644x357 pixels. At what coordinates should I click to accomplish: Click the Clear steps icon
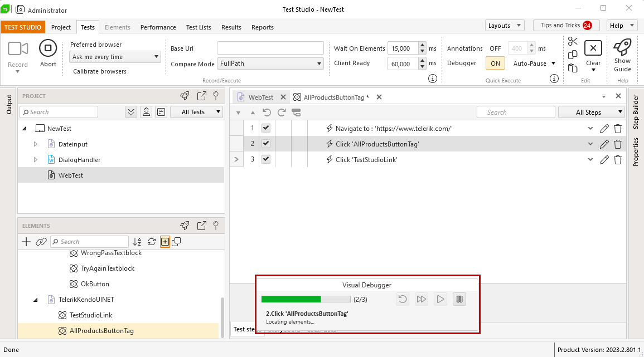click(x=593, y=48)
